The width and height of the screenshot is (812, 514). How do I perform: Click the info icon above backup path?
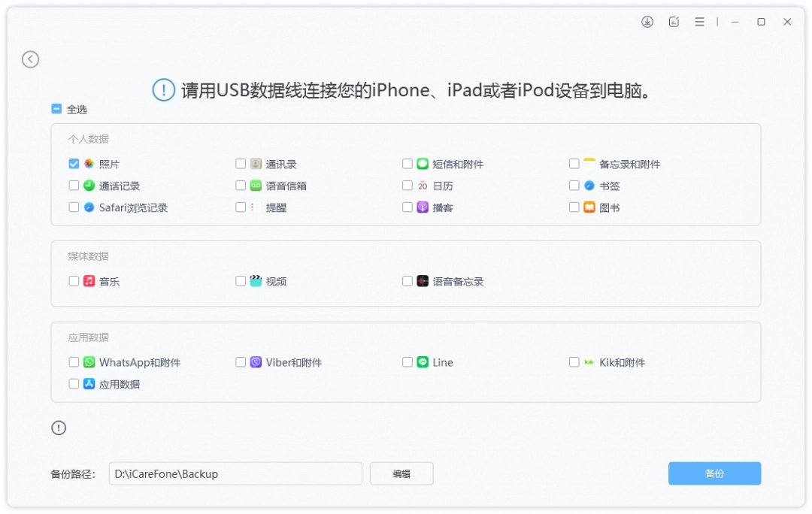59,428
